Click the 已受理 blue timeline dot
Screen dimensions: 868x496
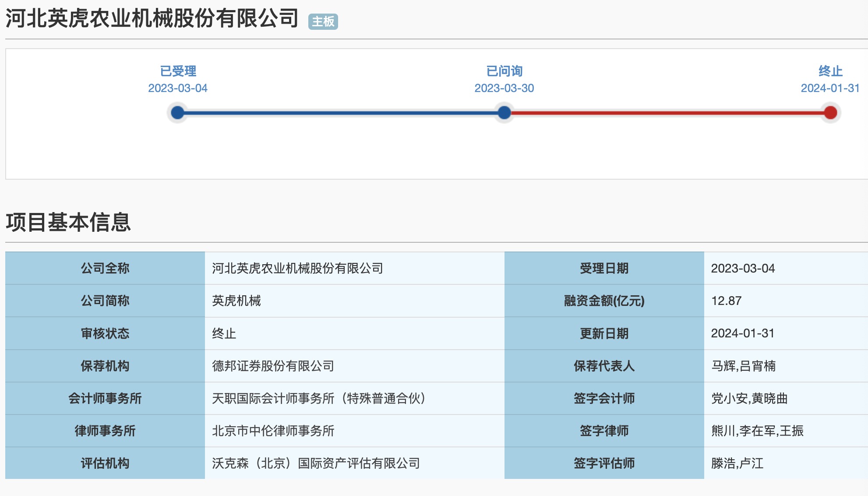click(177, 113)
